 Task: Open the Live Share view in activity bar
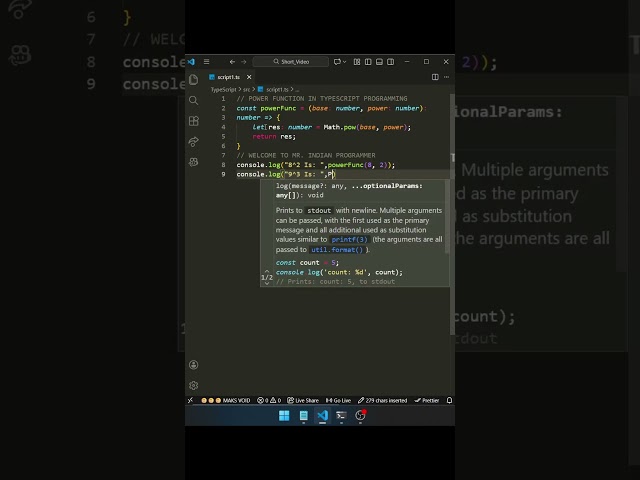click(193, 142)
